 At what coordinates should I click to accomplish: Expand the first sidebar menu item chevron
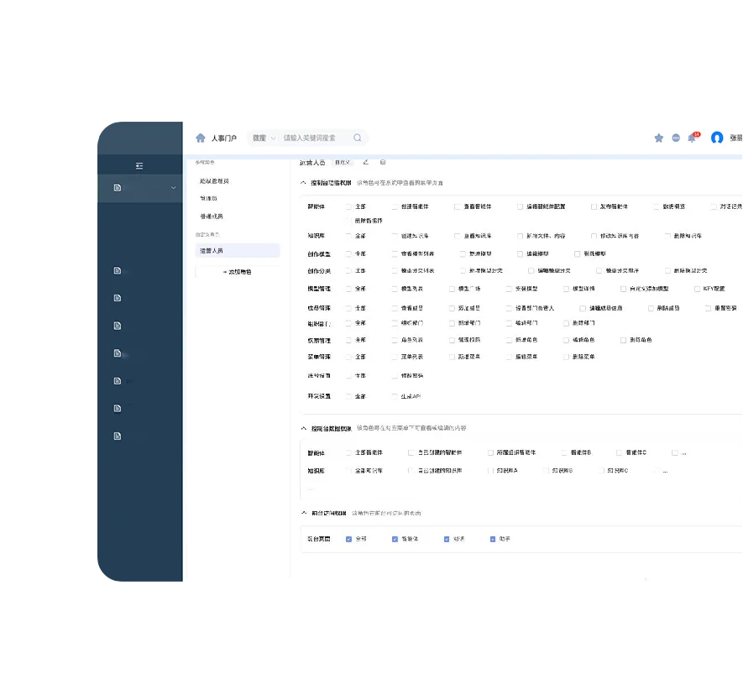pyautogui.click(x=173, y=188)
